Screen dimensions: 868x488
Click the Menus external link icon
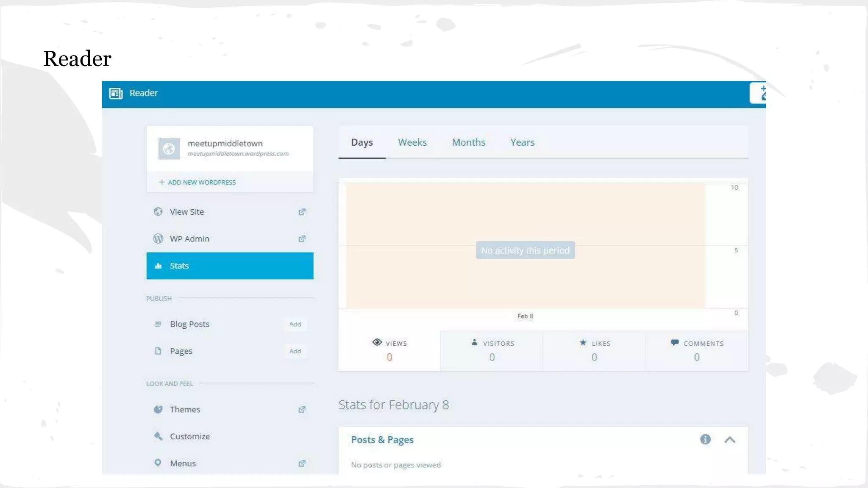302,463
